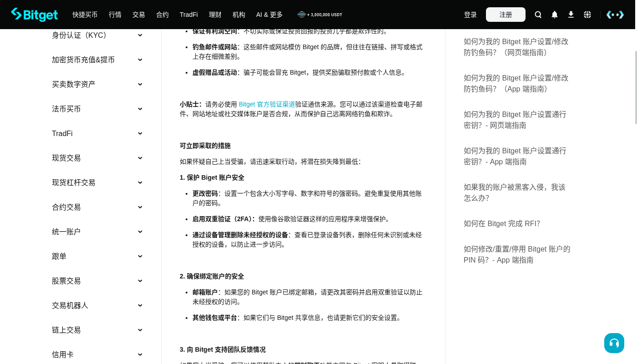Select 现货交易 sidebar label
Viewport: 637px width, 364px height.
(66, 158)
